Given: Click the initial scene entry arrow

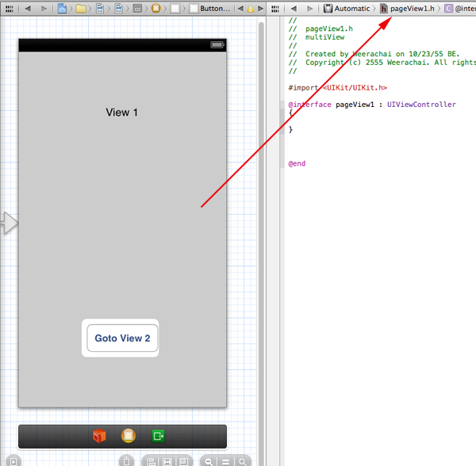Looking at the screenshot, I should point(9,223).
